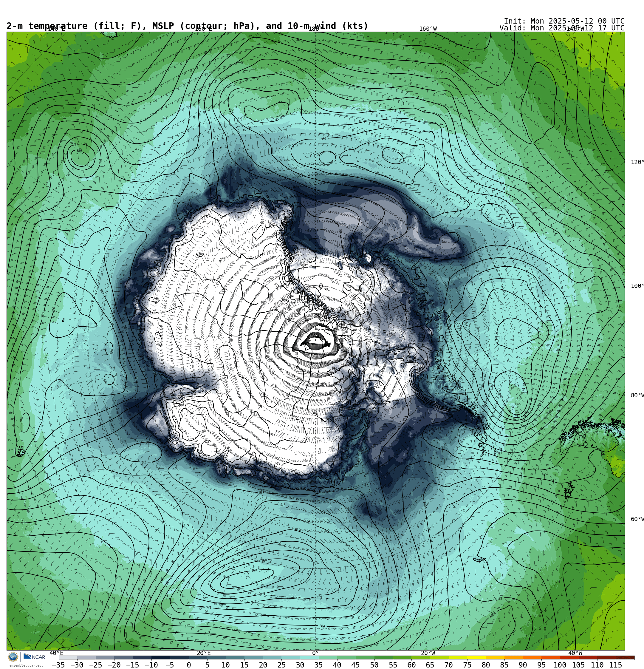The height and width of the screenshot is (669, 644).
Task: Click the '100' colorbar tick label
Action: click(561, 665)
